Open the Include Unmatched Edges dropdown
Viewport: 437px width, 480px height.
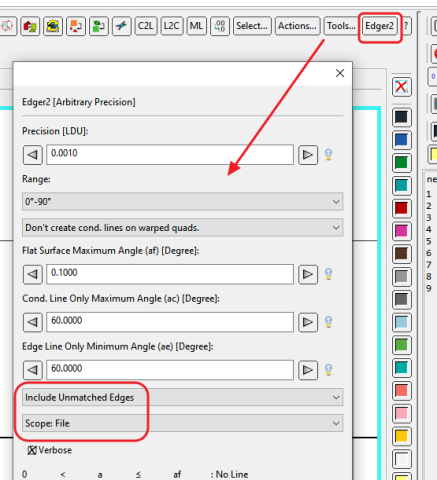click(x=182, y=397)
